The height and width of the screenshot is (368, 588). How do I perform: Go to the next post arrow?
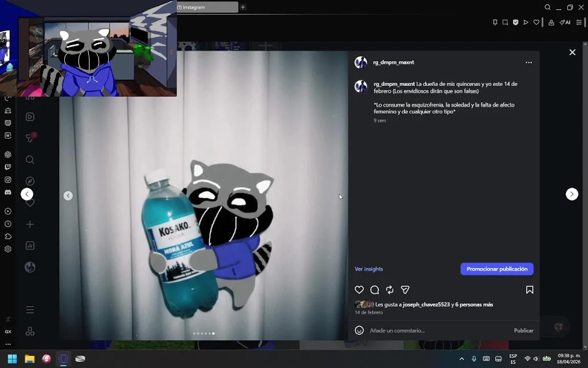coord(572,194)
